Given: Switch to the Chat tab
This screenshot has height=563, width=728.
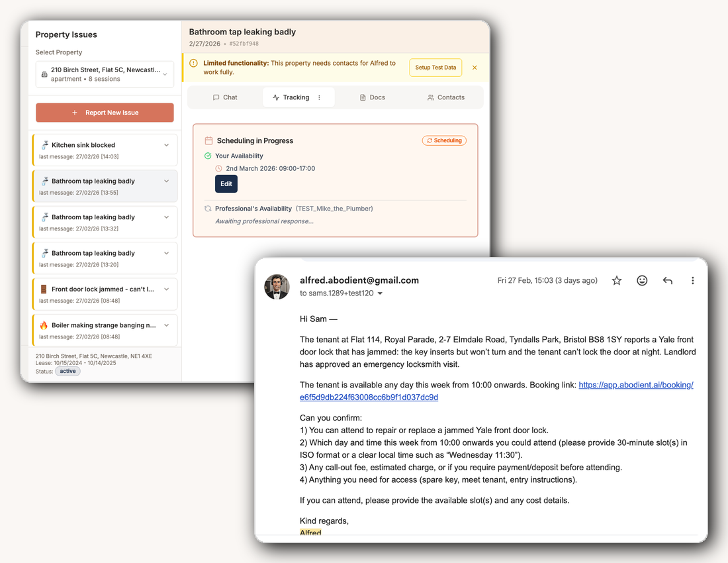Looking at the screenshot, I should [x=225, y=97].
